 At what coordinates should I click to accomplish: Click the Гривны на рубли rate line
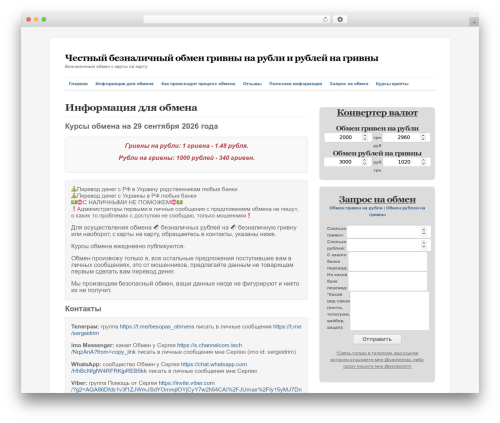[186, 146]
